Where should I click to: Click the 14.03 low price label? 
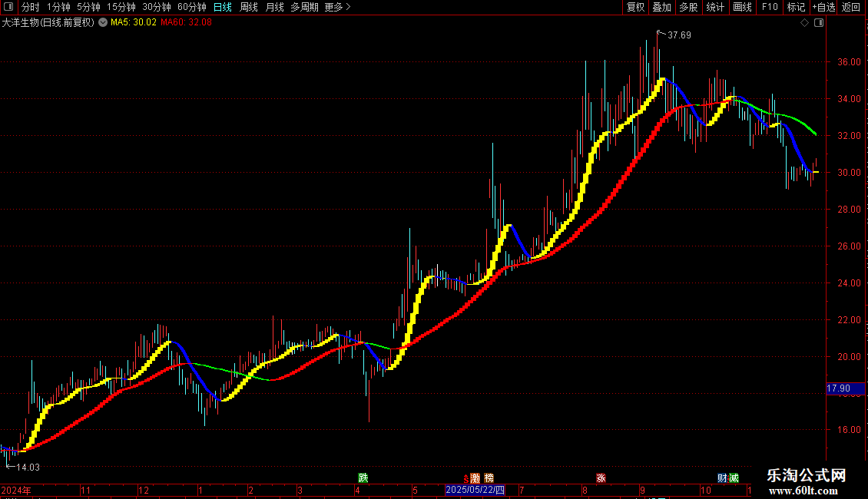point(28,468)
